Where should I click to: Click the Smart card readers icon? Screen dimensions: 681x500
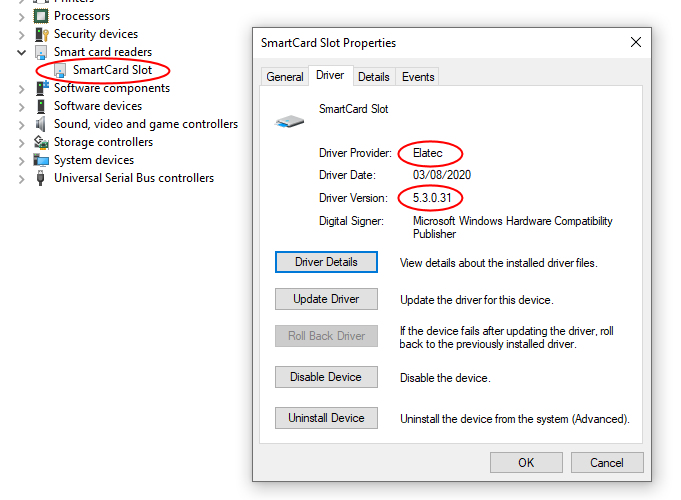pos(41,52)
